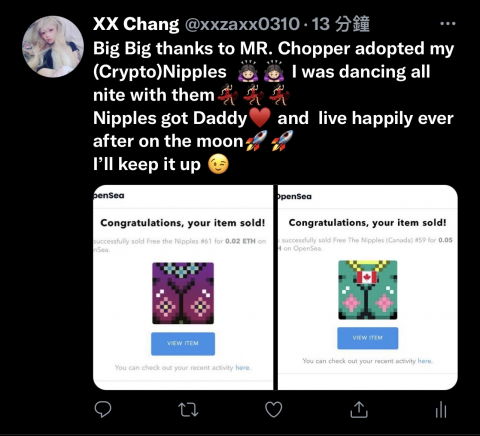480x436 pixels.
Task: Open the XX Chang display name
Action: [x=136, y=24]
